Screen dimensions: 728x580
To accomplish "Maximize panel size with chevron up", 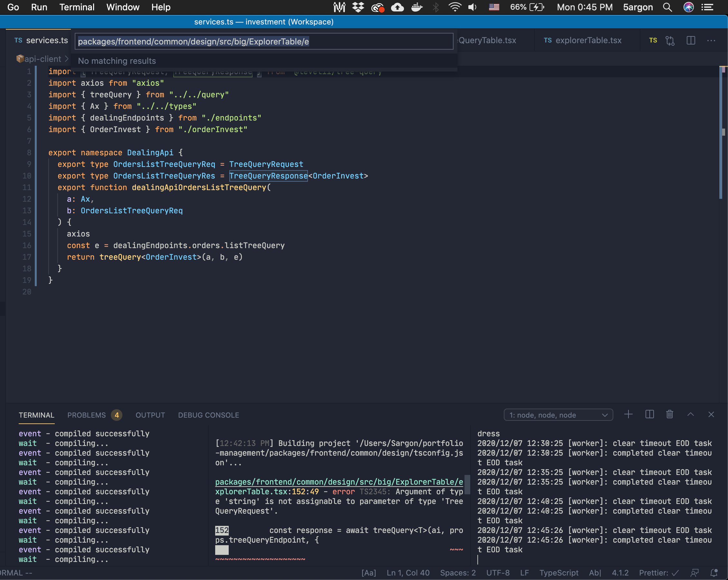I will 691,414.
